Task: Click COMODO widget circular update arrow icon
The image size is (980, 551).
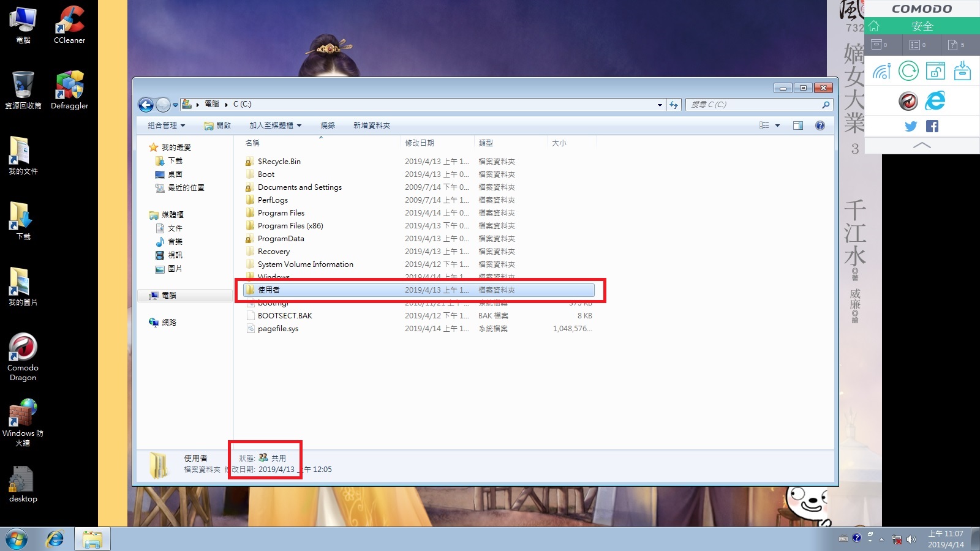Action: [x=908, y=71]
